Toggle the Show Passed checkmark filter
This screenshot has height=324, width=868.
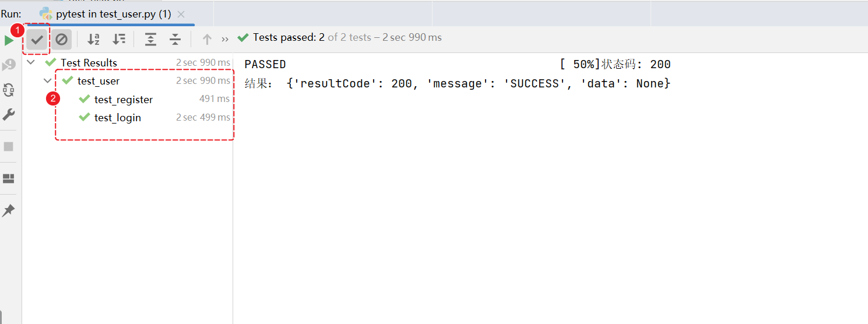point(37,40)
